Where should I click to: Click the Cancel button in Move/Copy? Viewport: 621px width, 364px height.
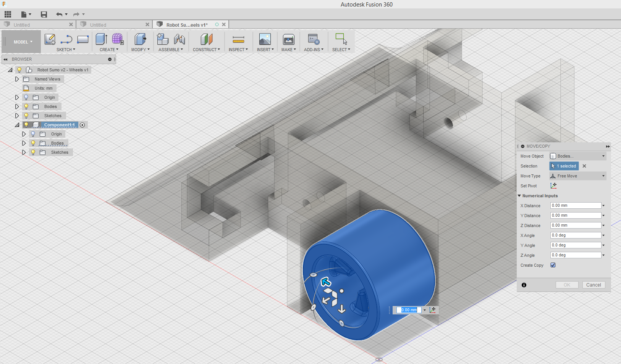pos(593,285)
